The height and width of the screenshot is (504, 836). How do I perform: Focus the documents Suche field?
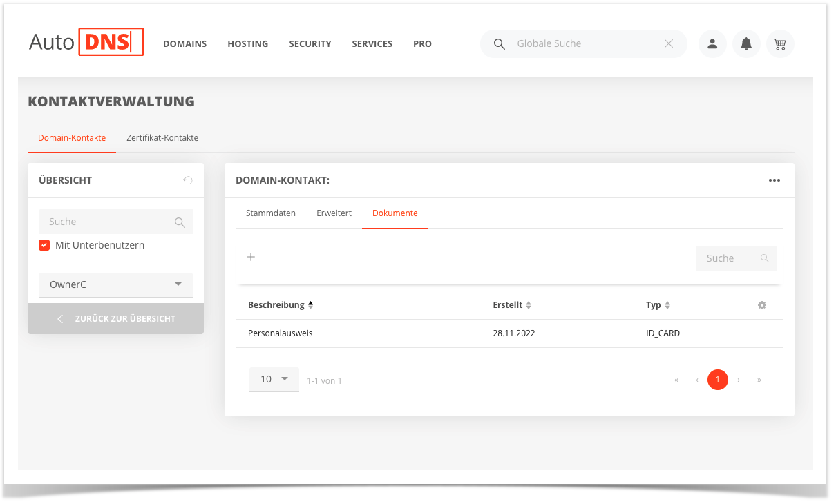pos(737,258)
